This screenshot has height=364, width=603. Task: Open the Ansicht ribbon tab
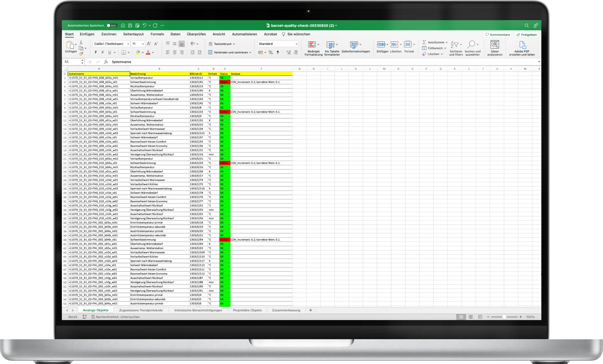[219, 34]
